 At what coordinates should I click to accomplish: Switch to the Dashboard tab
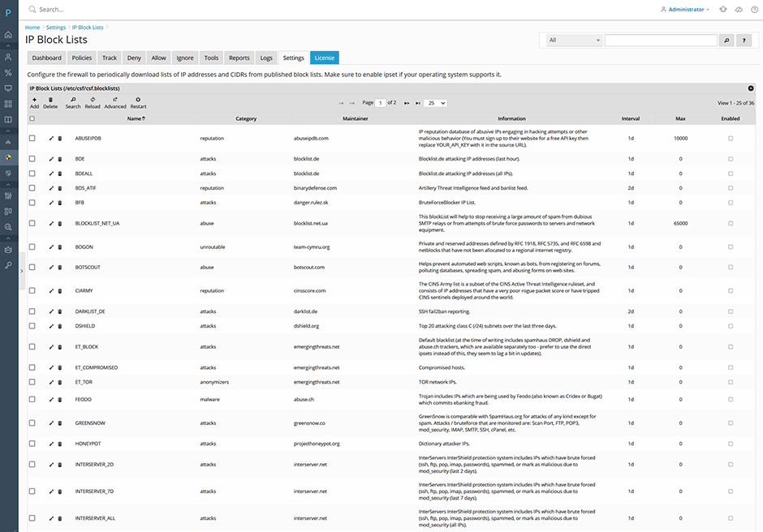click(x=46, y=58)
